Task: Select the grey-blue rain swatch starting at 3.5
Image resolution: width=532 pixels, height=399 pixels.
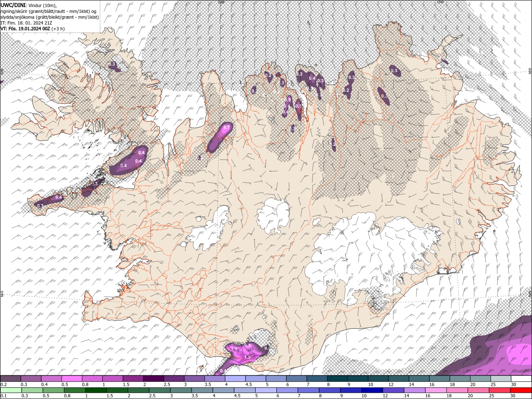Action: 202,390
